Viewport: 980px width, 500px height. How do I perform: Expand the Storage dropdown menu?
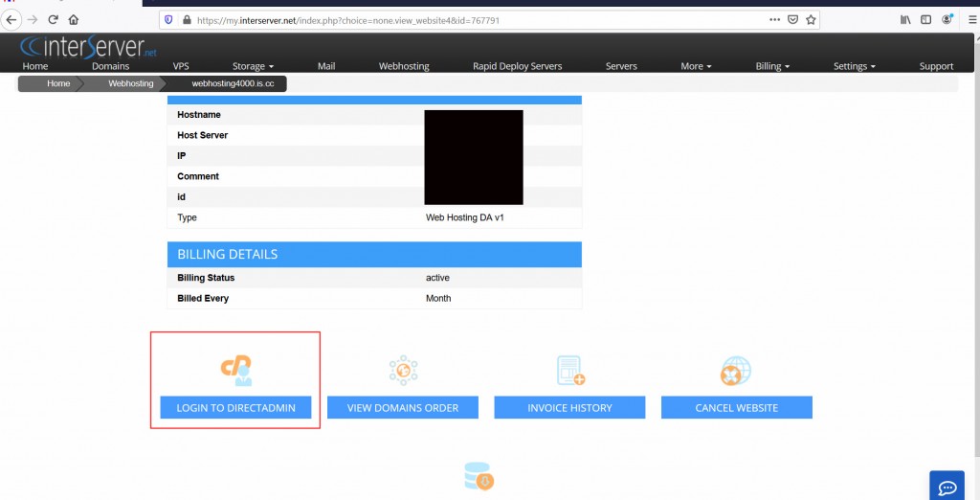tap(253, 66)
